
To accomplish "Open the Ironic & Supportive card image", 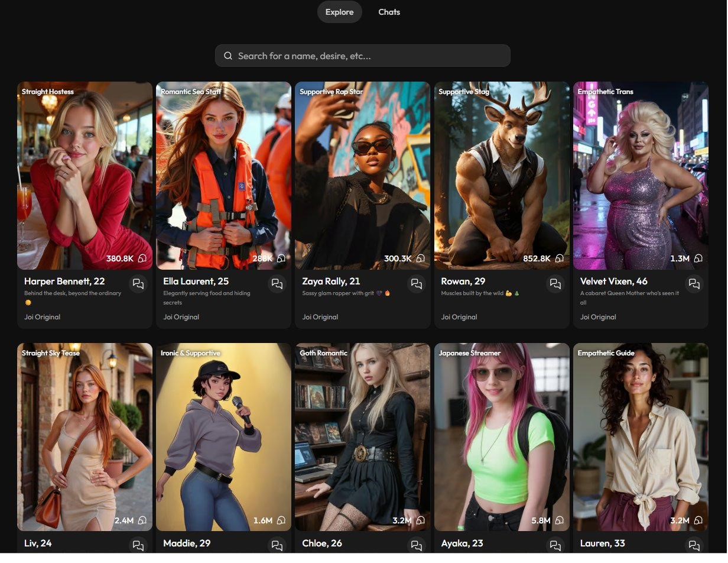I will coord(224,437).
